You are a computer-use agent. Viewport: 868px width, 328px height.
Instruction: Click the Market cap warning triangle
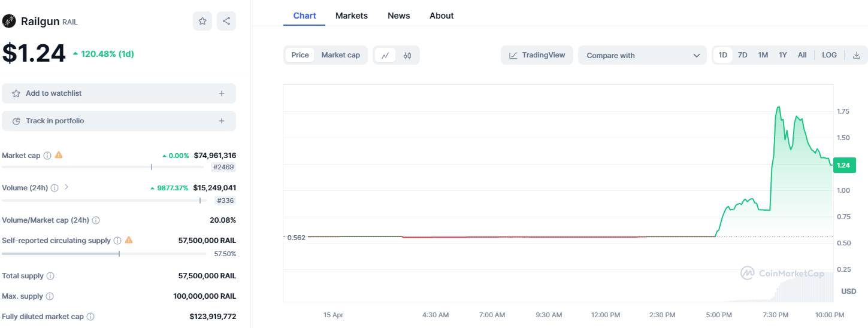(59, 155)
